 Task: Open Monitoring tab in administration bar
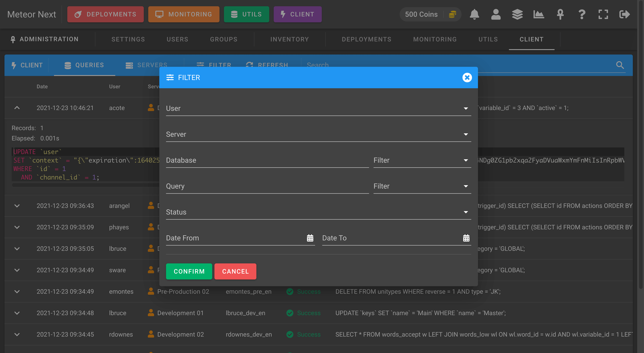pos(435,39)
